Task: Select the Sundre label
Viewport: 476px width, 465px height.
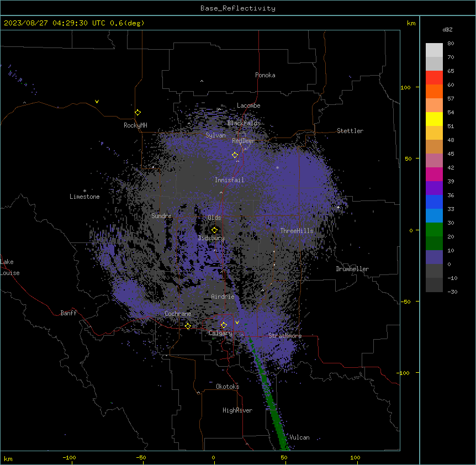Action: pyautogui.click(x=161, y=216)
